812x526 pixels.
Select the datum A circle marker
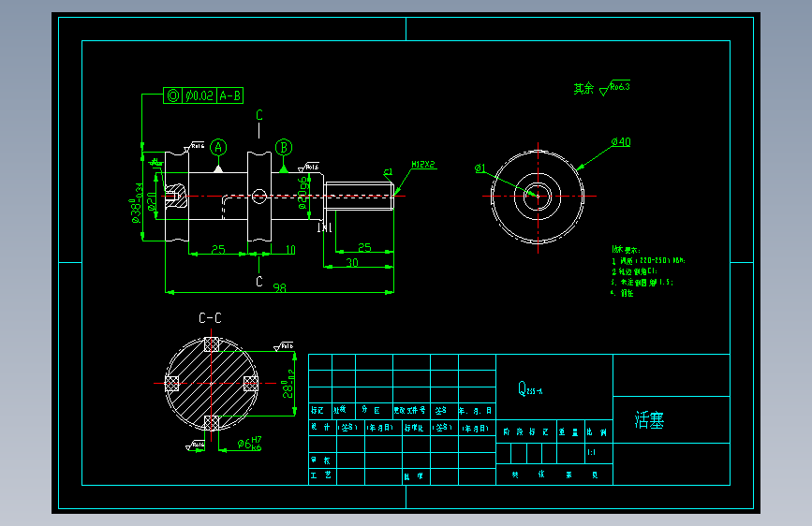point(218,148)
